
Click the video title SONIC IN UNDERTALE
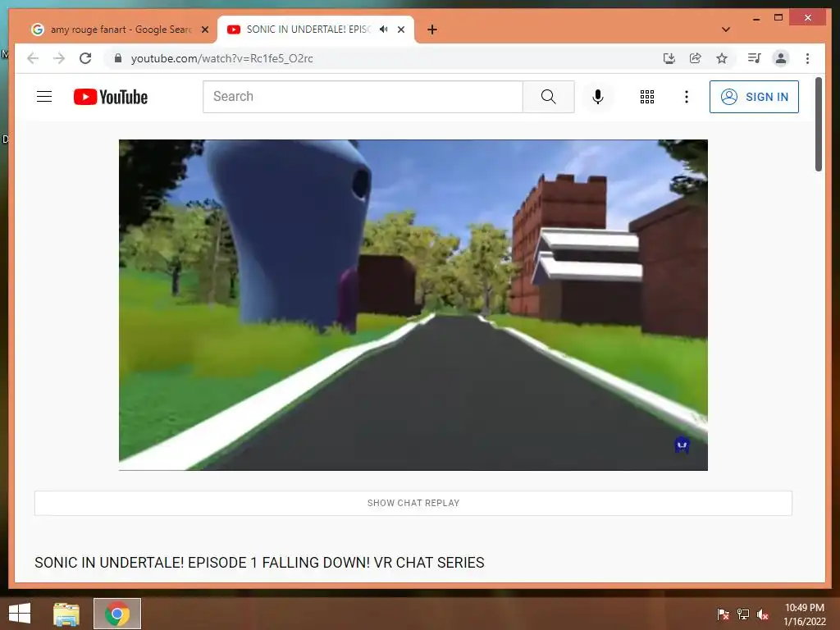[259, 563]
